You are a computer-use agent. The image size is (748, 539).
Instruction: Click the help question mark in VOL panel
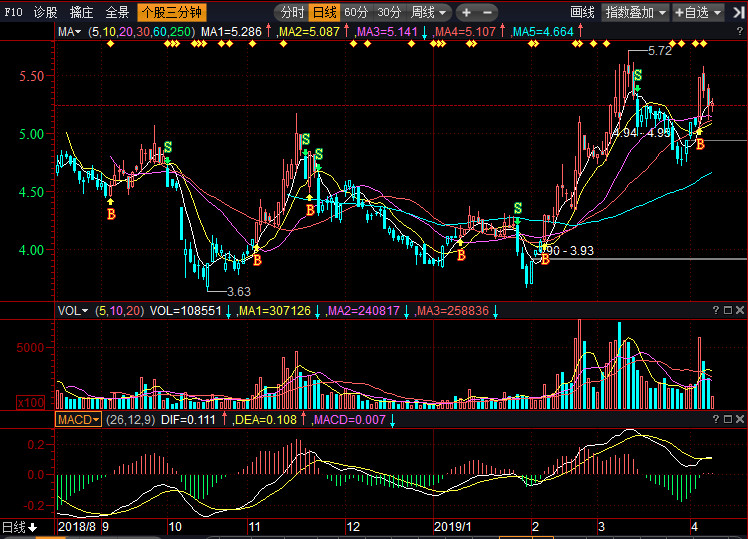pos(716,311)
